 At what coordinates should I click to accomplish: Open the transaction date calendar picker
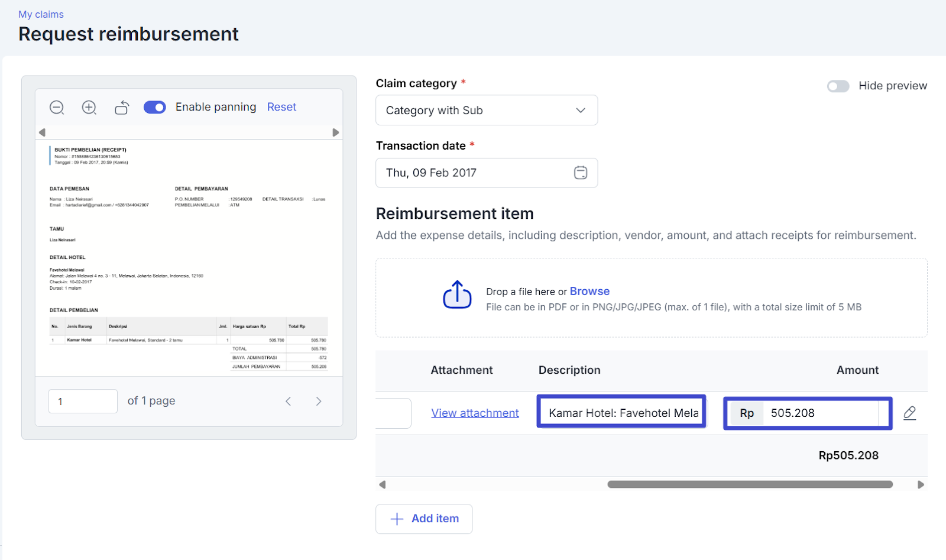click(x=580, y=173)
